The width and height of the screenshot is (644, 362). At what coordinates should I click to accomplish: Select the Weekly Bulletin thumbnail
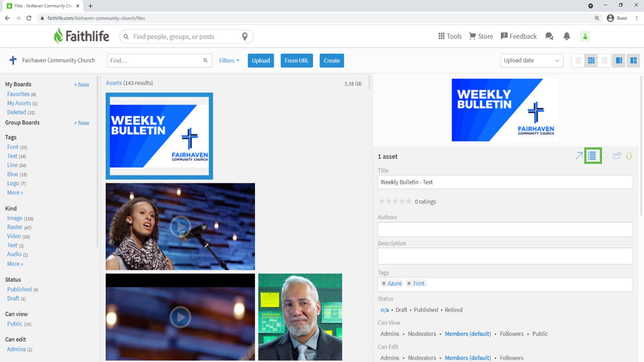(159, 136)
